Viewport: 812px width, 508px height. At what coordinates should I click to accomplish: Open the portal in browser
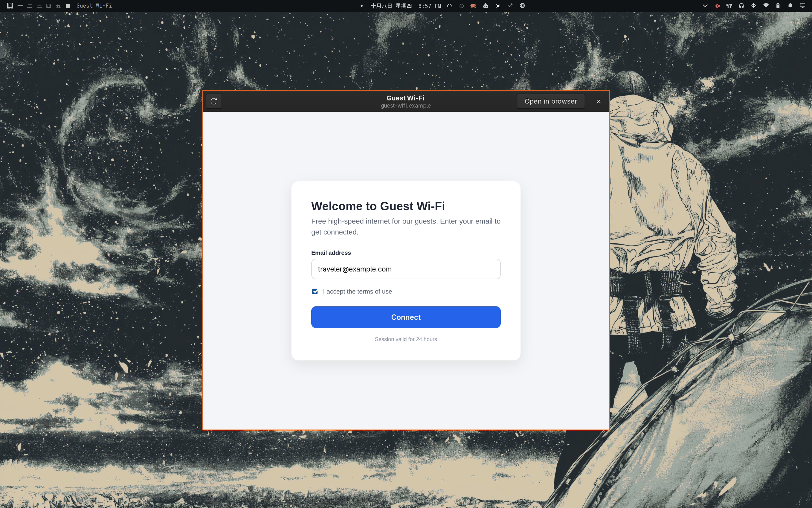coord(551,101)
